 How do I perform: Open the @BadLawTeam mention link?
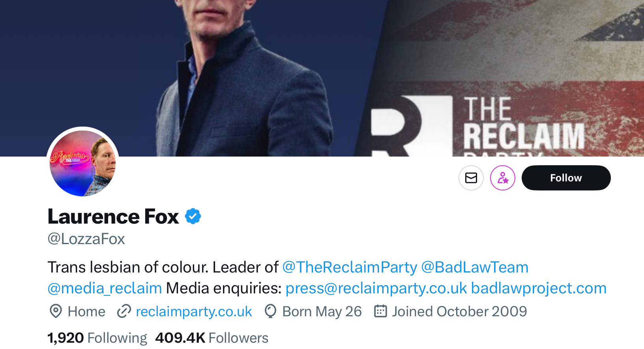pyautogui.click(x=475, y=267)
